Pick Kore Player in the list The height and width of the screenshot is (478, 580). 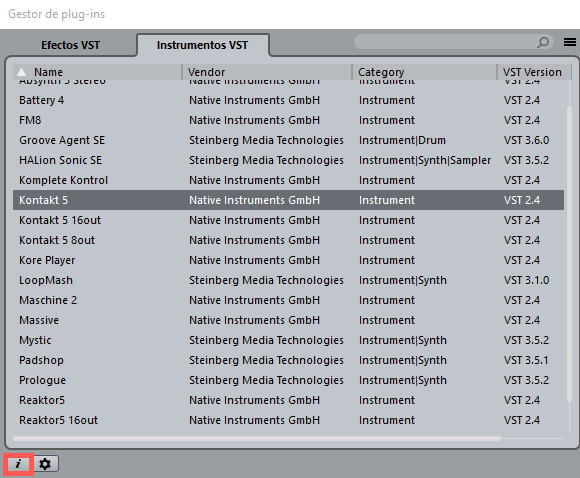[x=289, y=260]
